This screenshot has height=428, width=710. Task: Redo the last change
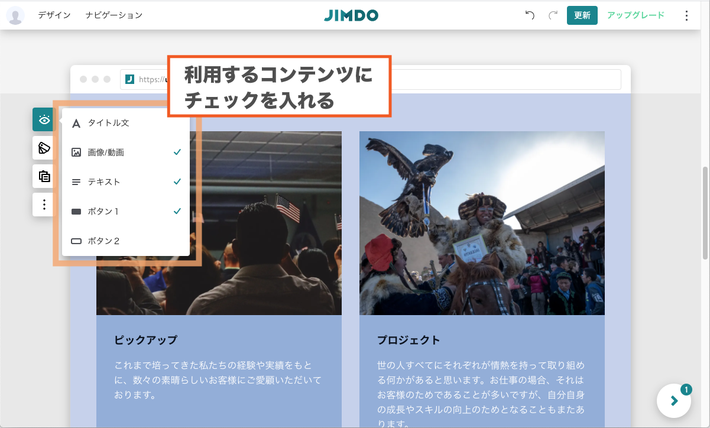pyautogui.click(x=552, y=15)
